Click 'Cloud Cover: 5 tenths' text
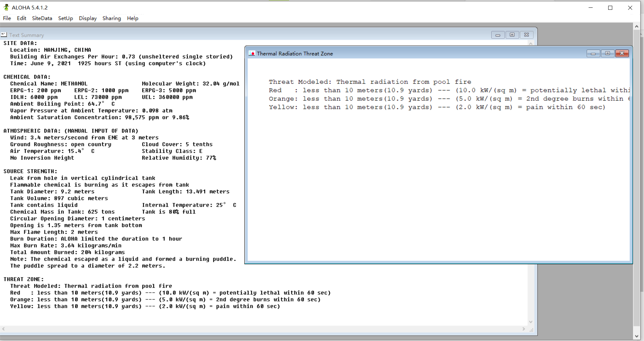The image size is (644, 341). point(177,144)
